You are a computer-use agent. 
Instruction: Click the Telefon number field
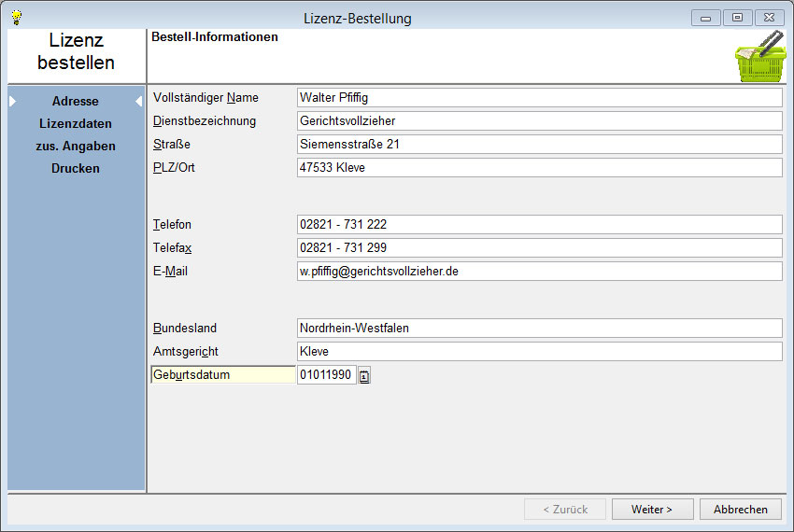click(x=538, y=224)
